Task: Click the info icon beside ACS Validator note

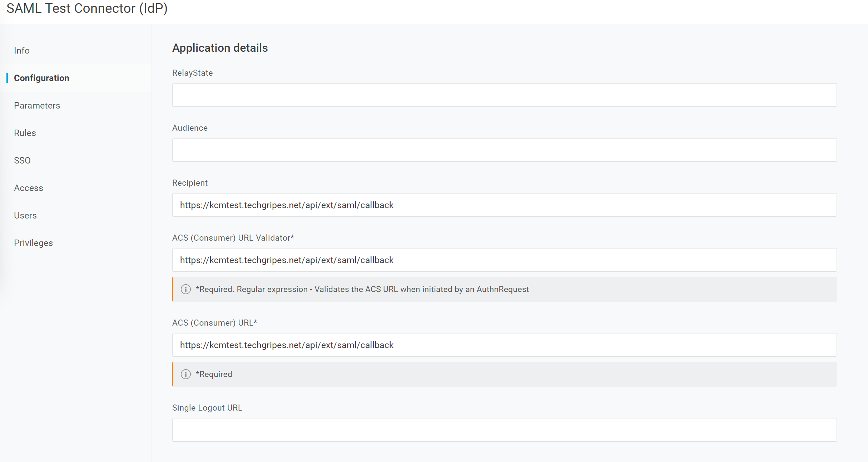Action: point(185,289)
